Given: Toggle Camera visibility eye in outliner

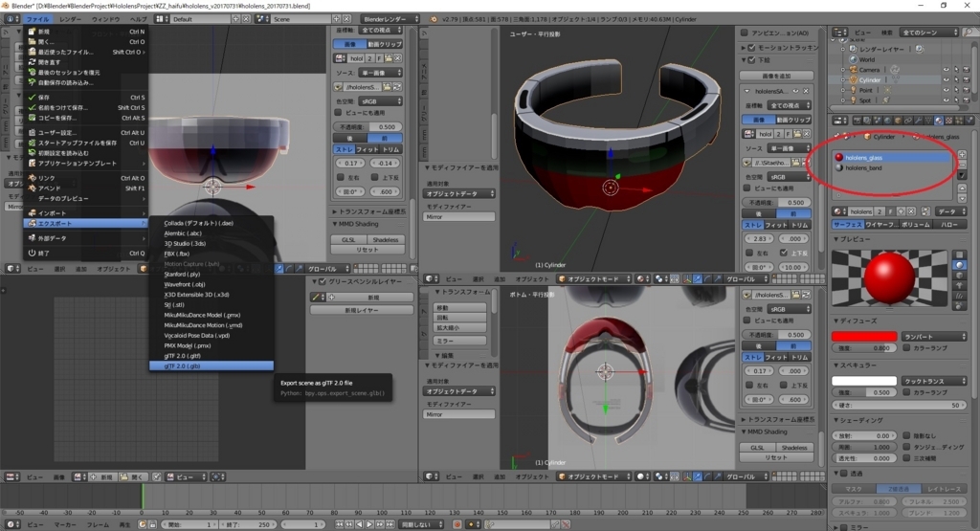Looking at the screenshot, I should (946, 70).
